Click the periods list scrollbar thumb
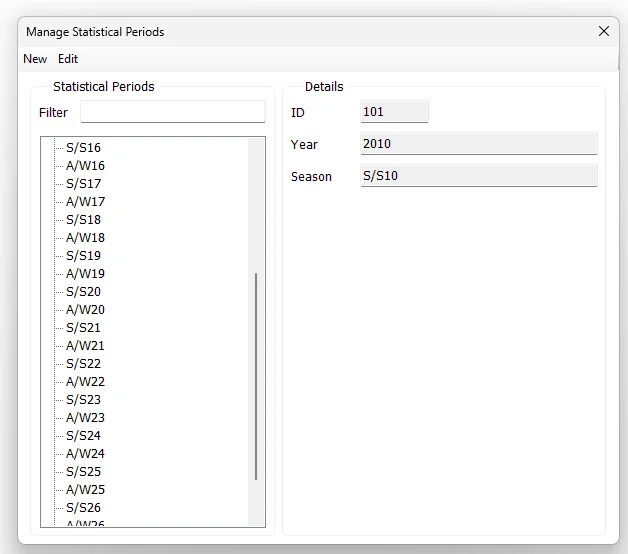The height and width of the screenshot is (554, 628). pyautogui.click(x=256, y=377)
